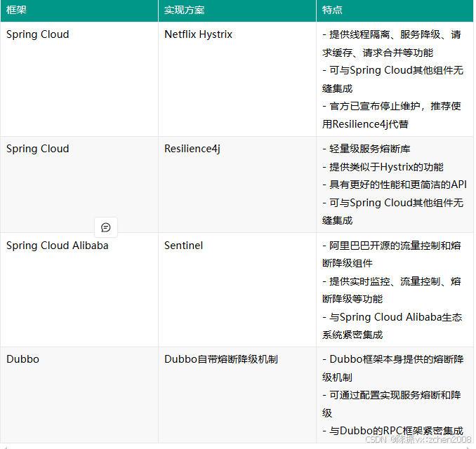Click text Dubbo框架本身提供的熔断降
This screenshot has height=449, width=476.
pos(397,359)
